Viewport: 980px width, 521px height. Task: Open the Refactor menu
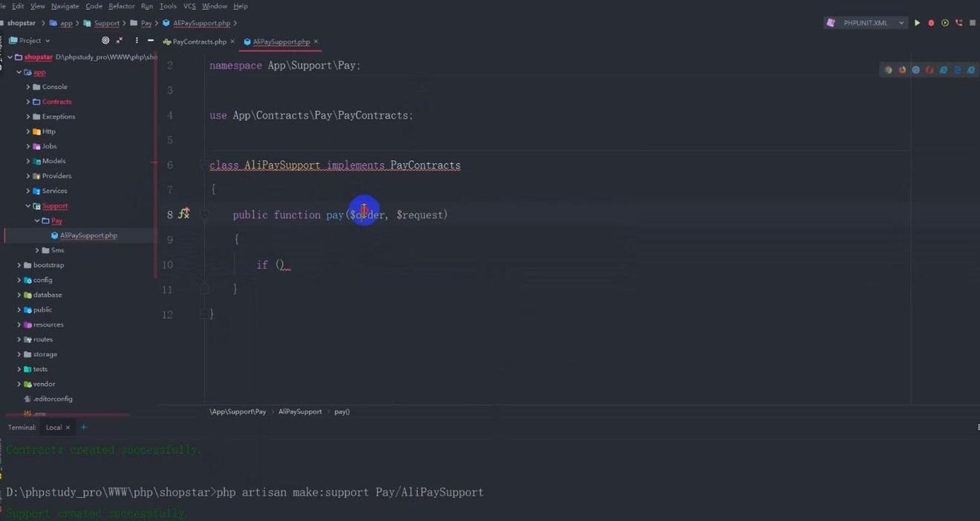coord(121,6)
